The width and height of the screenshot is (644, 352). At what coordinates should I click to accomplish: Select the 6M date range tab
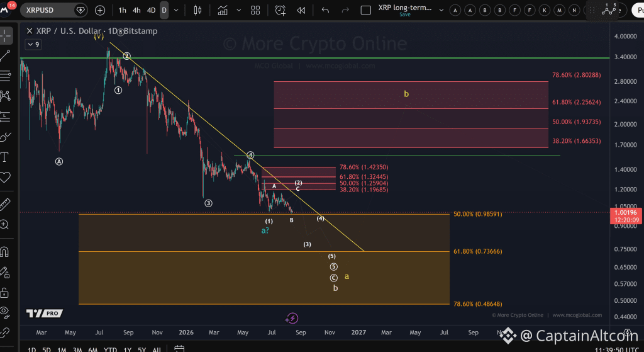(x=93, y=349)
